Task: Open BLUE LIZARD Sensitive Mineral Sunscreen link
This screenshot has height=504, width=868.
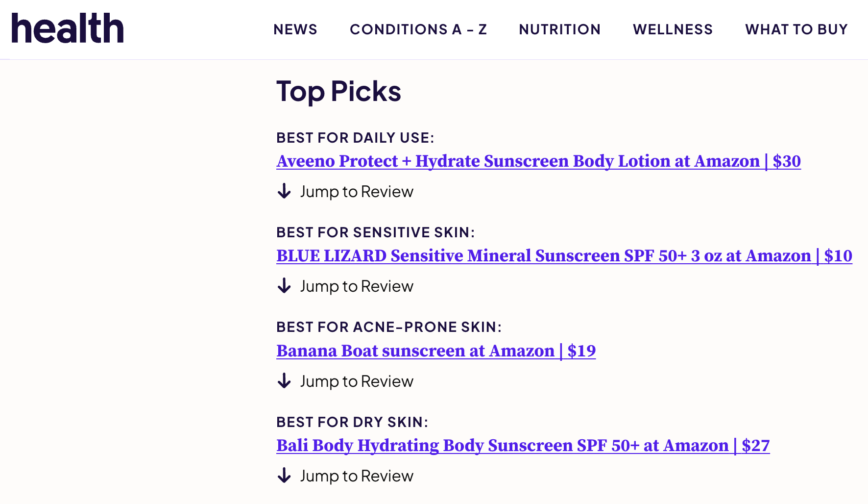Action: (564, 256)
